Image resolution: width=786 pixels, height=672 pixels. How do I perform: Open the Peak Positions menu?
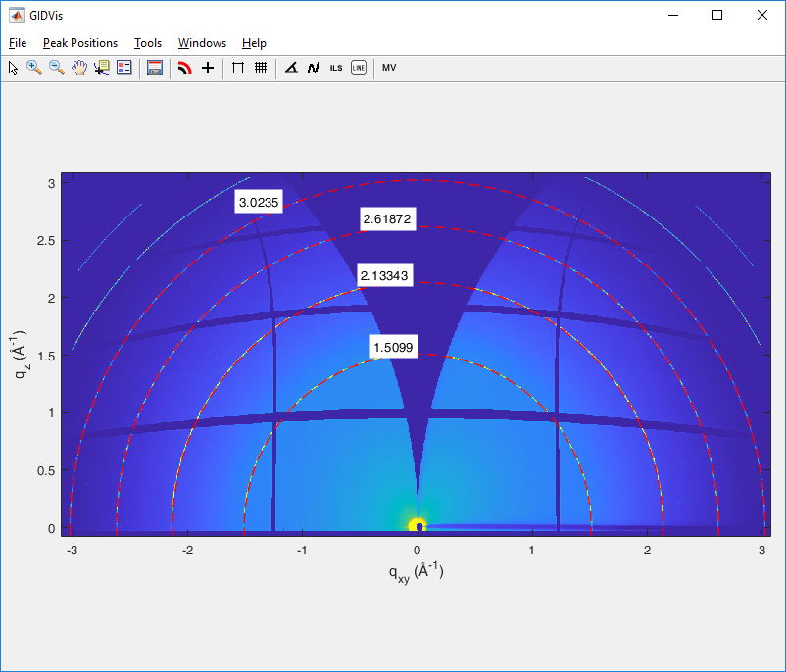click(80, 43)
